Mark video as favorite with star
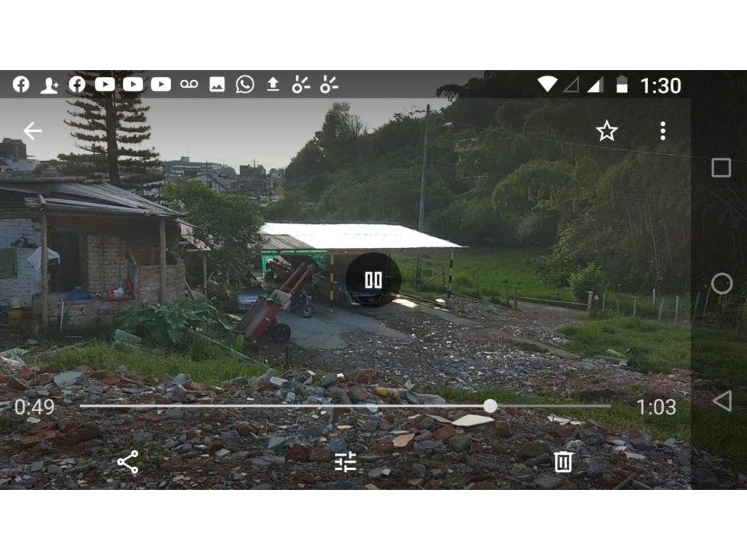 (607, 130)
